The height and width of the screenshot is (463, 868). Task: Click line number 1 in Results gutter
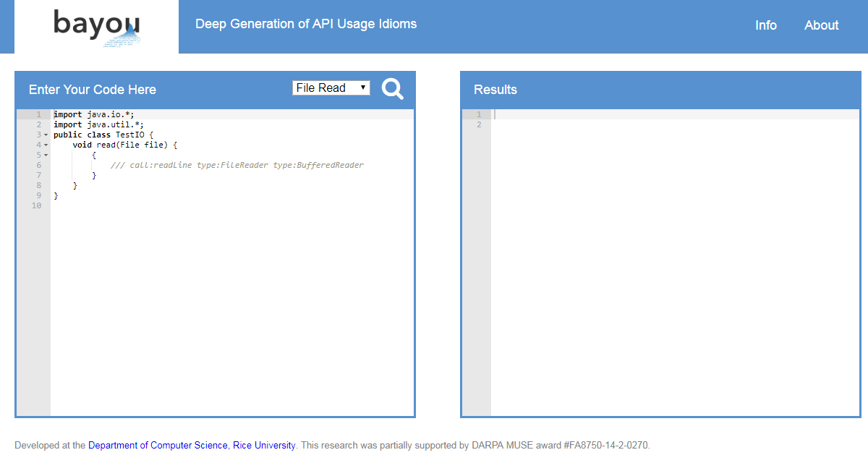(479, 114)
